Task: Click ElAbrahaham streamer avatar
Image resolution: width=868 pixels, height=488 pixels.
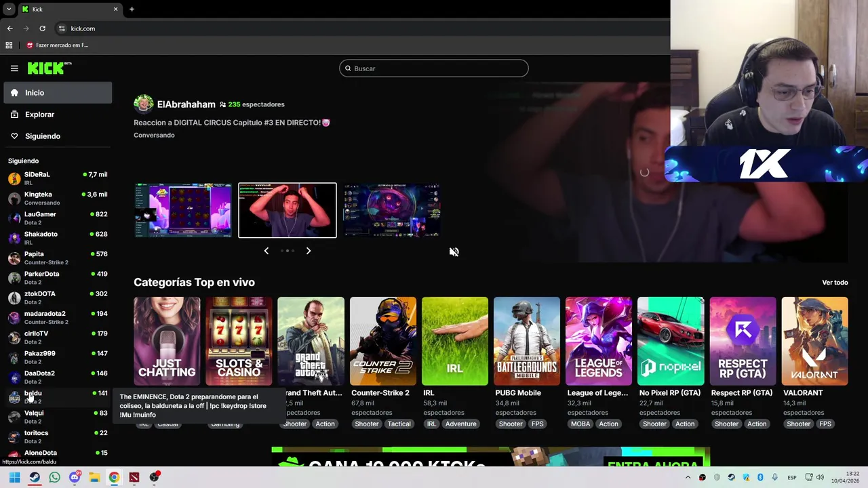Action: click(x=143, y=104)
